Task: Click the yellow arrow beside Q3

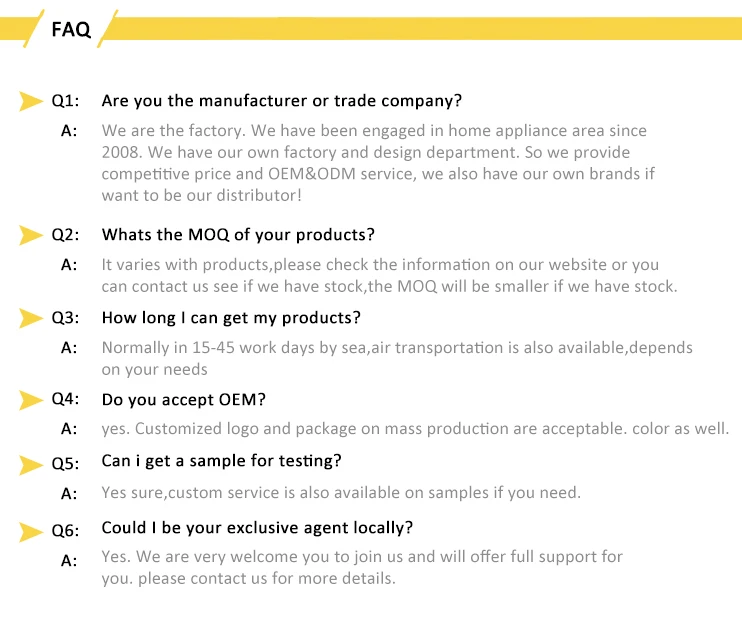Action: tap(31, 318)
